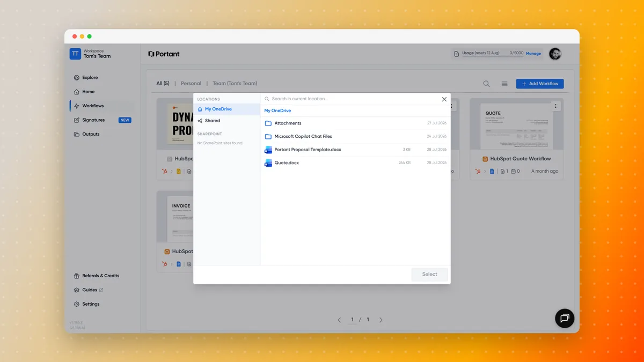This screenshot has height=362, width=644.
Task: Click the TT workspace avatar
Action: [75, 54]
